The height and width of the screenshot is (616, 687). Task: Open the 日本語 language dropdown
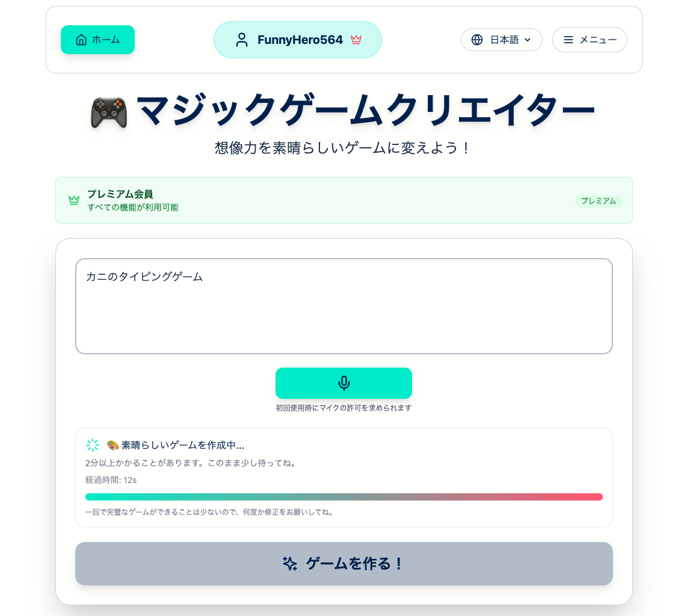click(x=502, y=40)
